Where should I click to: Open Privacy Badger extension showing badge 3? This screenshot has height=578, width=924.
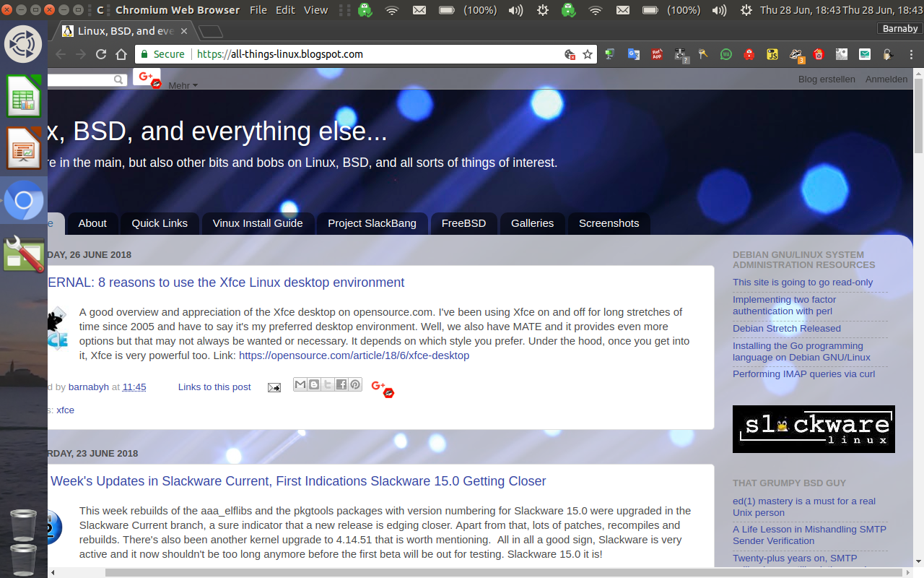796,55
